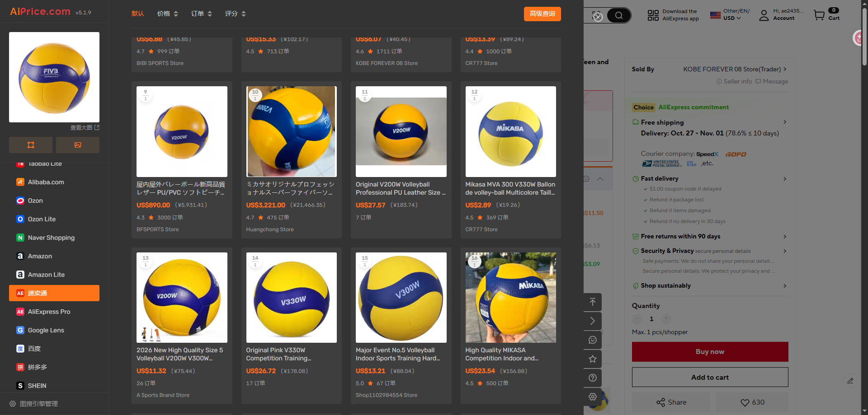Expand Free returns within 90 days

(710, 237)
